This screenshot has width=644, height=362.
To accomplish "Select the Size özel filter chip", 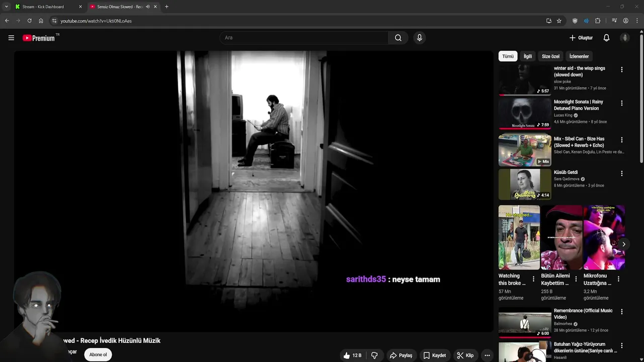I will 550,56.
